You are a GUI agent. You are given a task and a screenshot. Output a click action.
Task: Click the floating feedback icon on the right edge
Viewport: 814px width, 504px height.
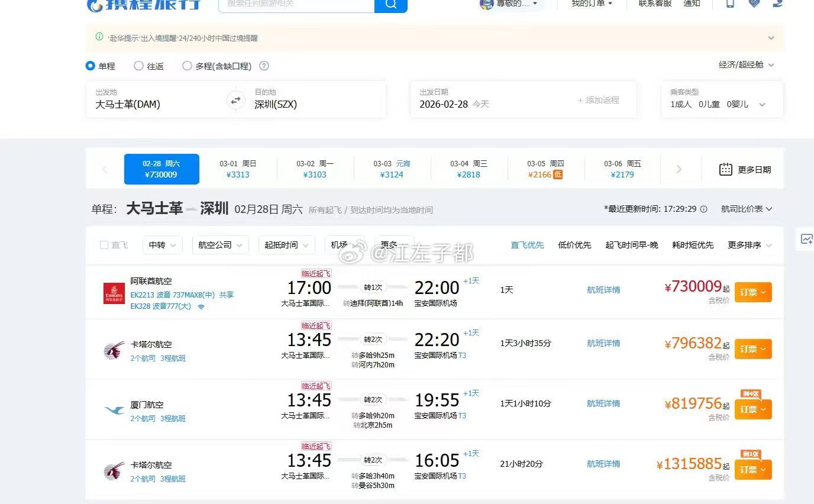[x=806, y=239]
